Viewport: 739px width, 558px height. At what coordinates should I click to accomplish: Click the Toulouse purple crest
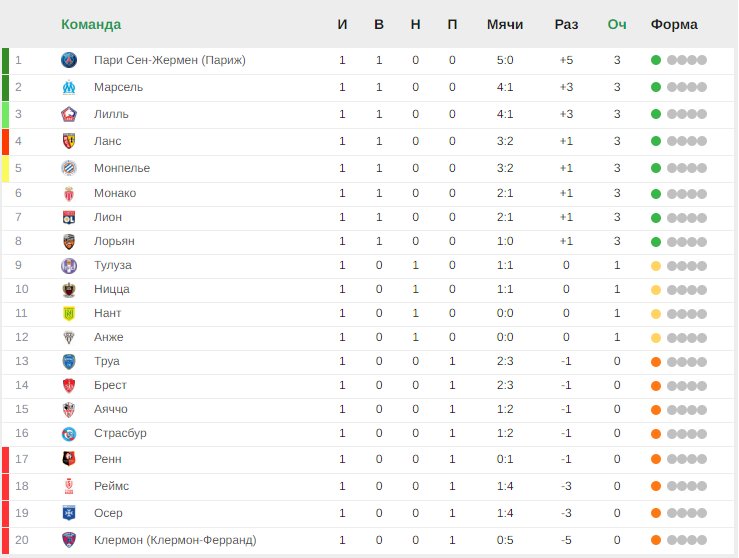pyautogui.click(x=69, y=265)
